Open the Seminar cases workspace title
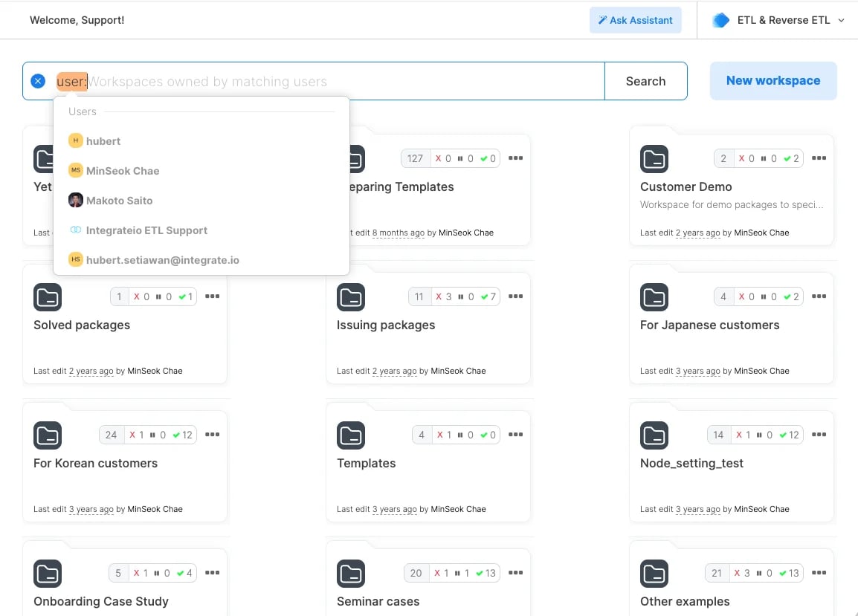 coord(378,601)
